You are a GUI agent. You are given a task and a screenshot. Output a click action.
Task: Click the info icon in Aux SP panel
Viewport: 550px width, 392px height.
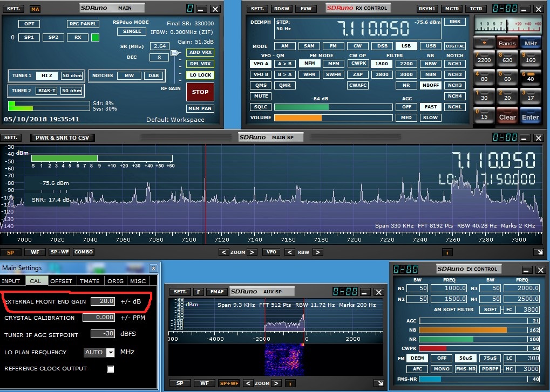click(x=290, y=383)
